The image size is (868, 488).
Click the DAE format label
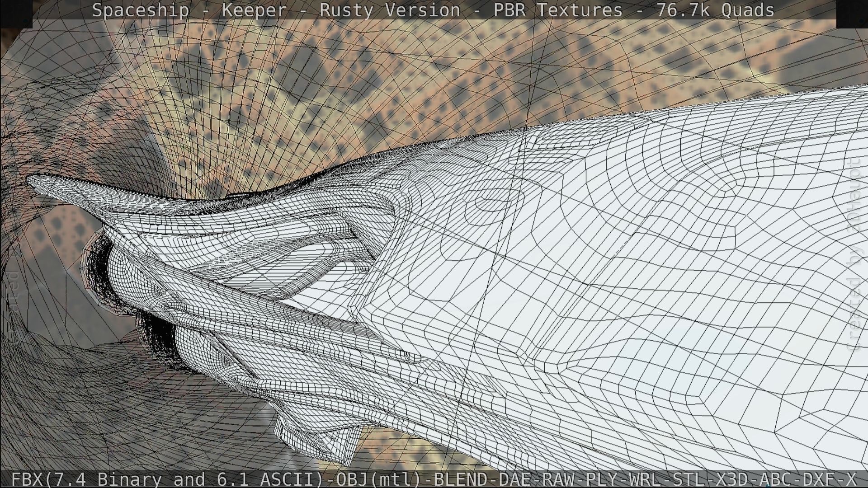pyautogui.click(x=514, y=479)
